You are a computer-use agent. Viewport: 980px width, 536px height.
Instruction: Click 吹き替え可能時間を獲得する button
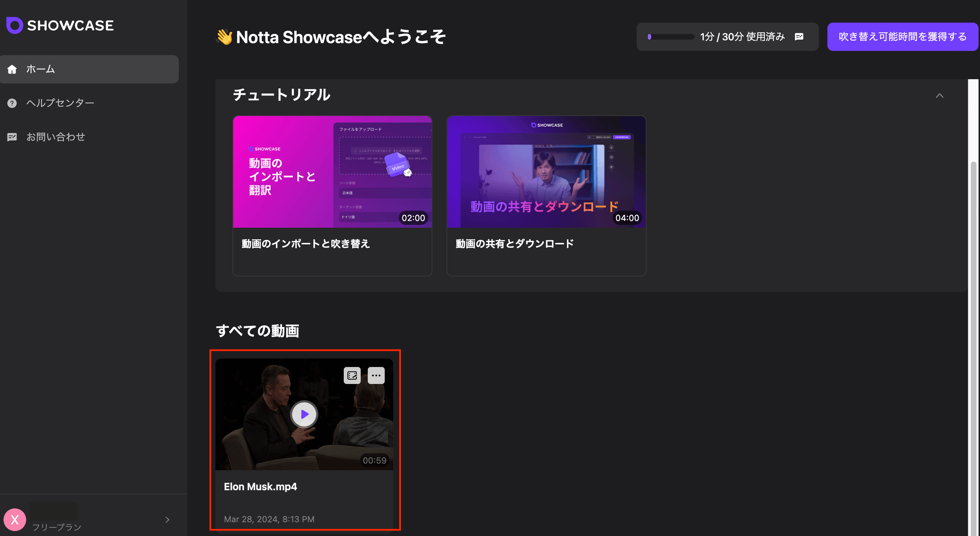coord(902,36)
